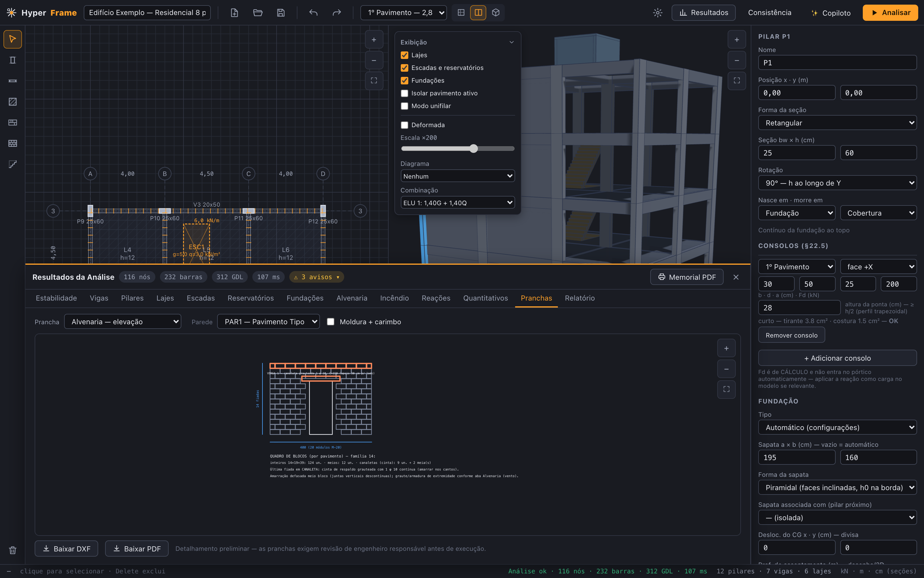Enable Isolar pavimento ativo
This screenshot has width=924, height=578.
click(404, 93)
